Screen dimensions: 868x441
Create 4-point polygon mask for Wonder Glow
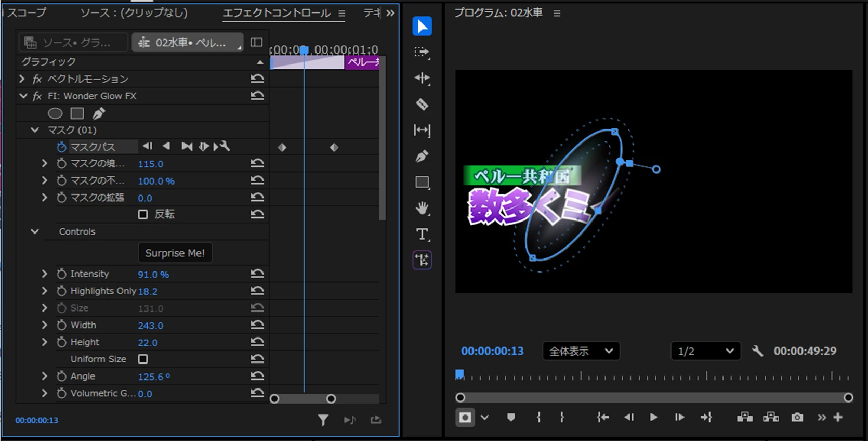click(x=77, y=113)
